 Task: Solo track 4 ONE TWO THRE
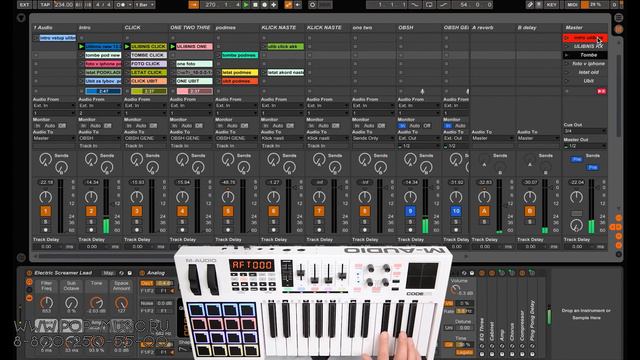click(x=182, y=222)
